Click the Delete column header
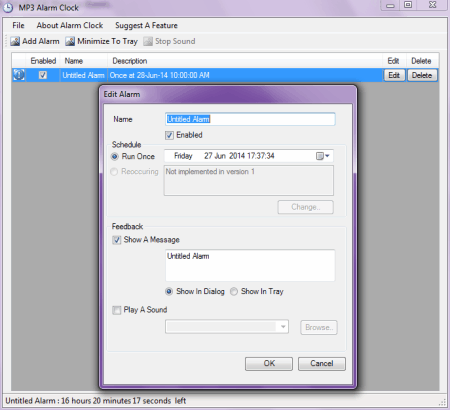Viewport: 450px width, 410px height. click(x=421, y=61)
